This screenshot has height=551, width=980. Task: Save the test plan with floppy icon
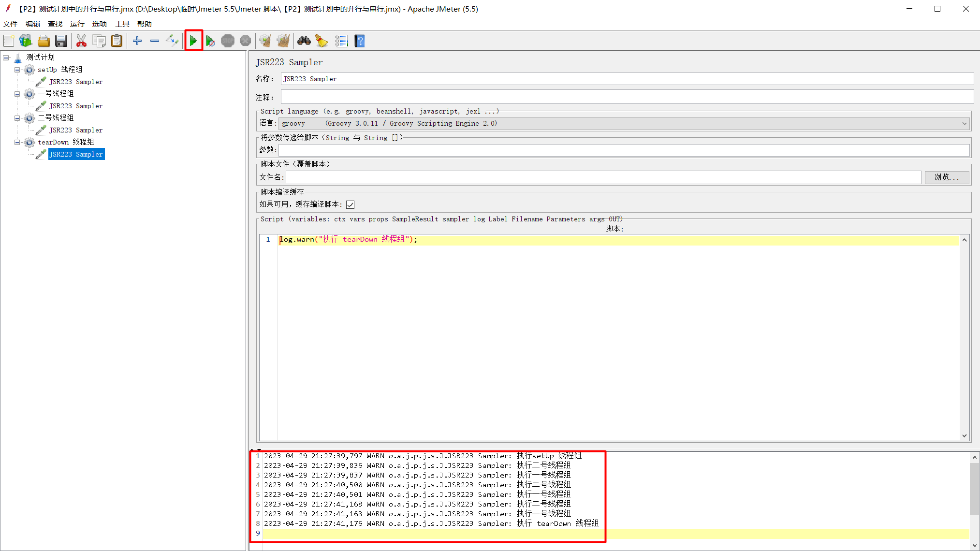pyautogui.click(x=61, y=41)
